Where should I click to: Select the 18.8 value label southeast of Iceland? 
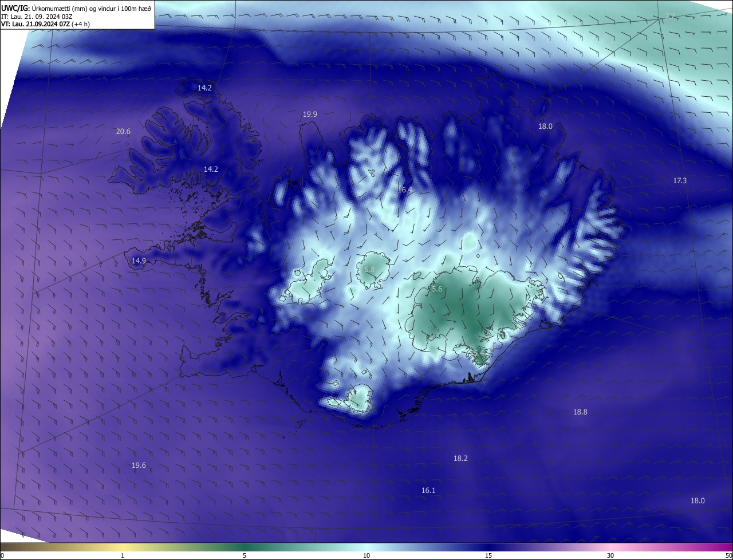click(580, 412)
